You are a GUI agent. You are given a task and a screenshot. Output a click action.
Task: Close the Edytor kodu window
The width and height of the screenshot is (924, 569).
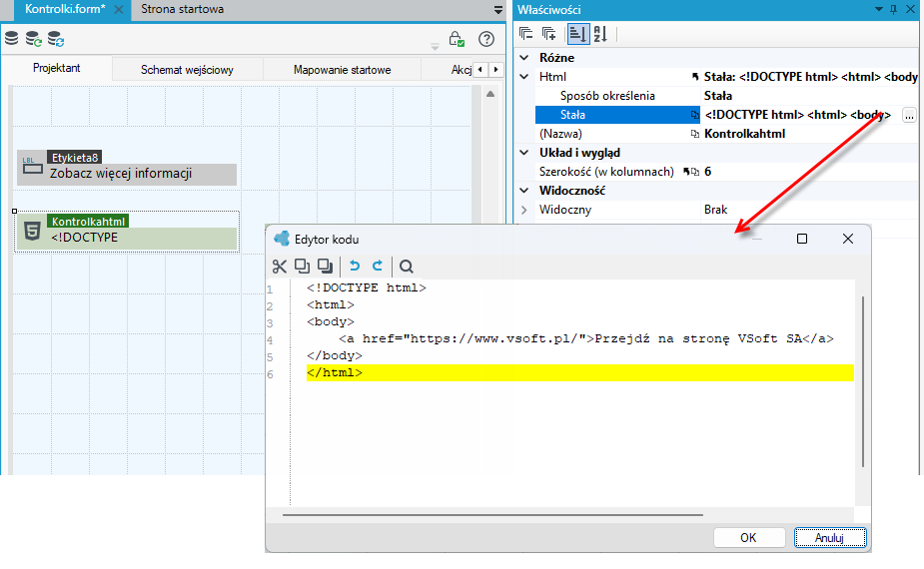pos(847,239)
